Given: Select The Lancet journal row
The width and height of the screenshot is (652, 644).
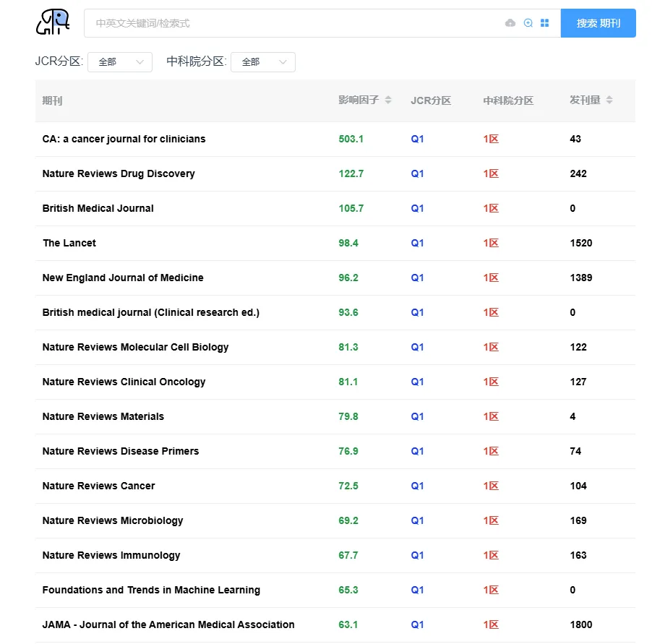Looking at the screenshot, I should pos(335,243).
